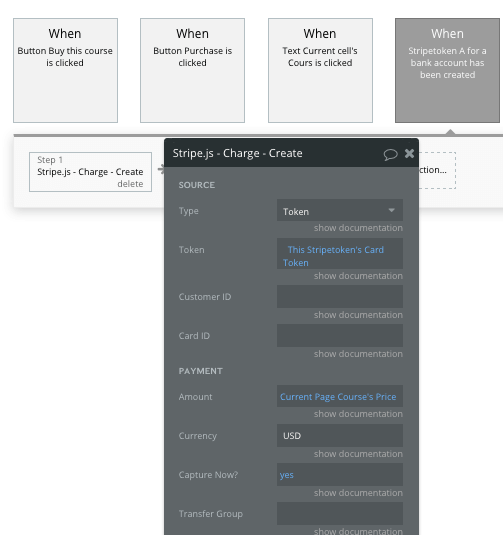Close the Stripe.js - Charge - Create panel

[x=409, y=154]
